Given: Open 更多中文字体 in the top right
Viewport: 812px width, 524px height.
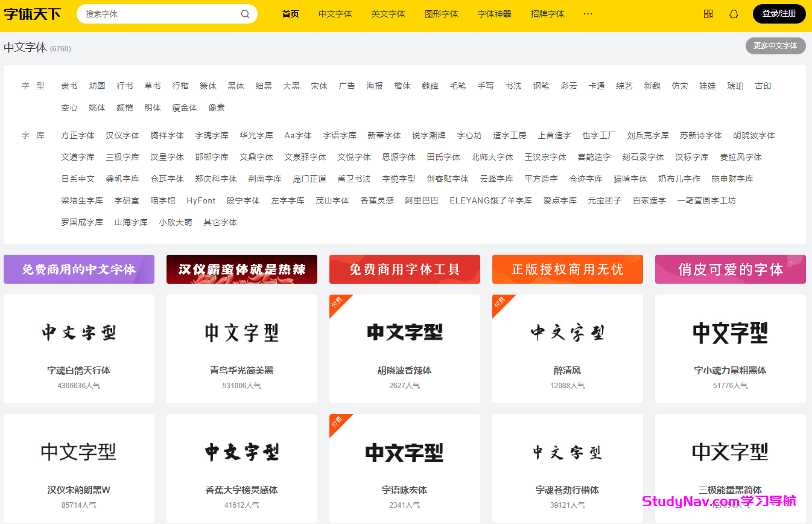Looking at the screenshot, I should 775,46.
